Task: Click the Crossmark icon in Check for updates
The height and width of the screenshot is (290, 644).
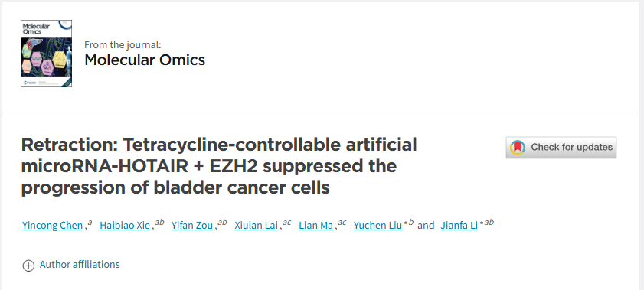Action: pyautogui.click(x=518, y=147)
